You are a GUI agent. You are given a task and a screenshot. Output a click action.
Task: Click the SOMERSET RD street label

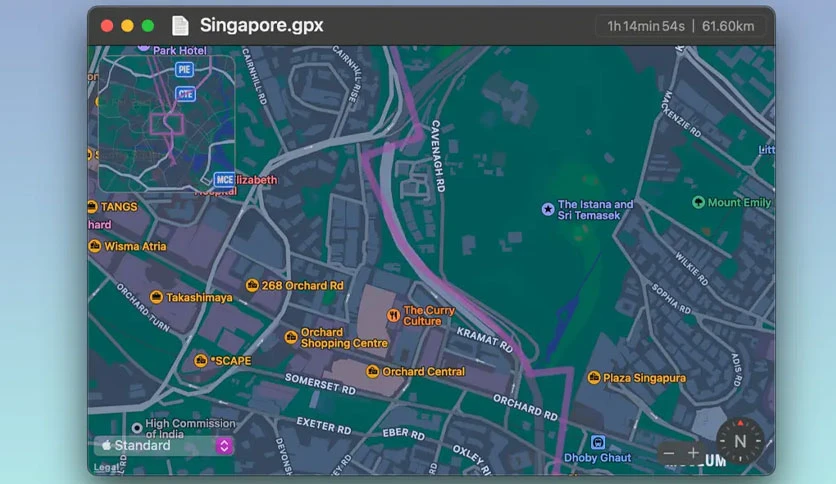(320, 384)
